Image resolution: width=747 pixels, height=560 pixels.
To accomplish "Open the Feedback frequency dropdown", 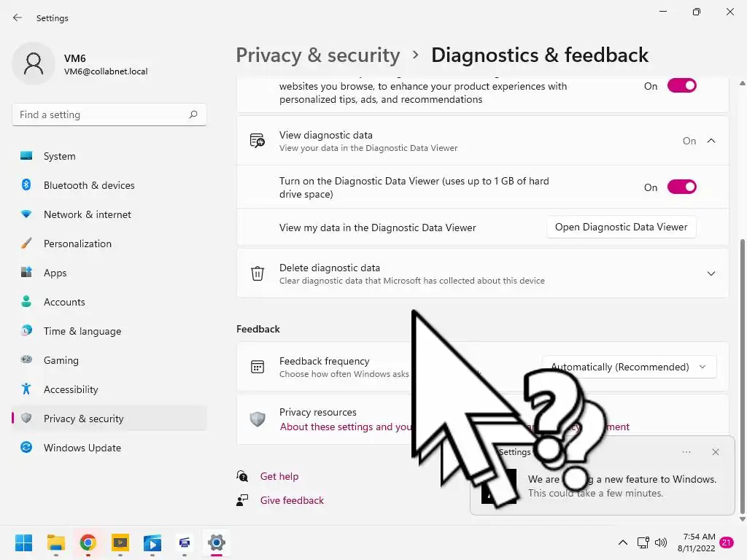I will tap(630, 367).
